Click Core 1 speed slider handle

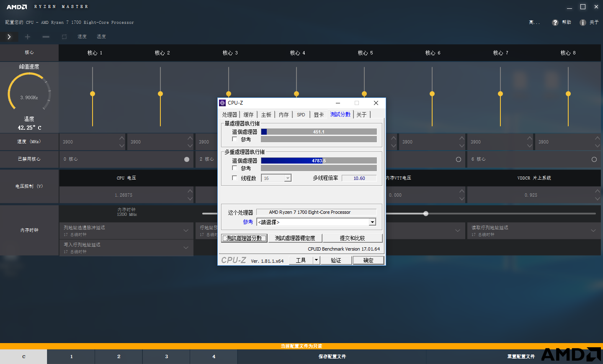[x=93, y=94]
